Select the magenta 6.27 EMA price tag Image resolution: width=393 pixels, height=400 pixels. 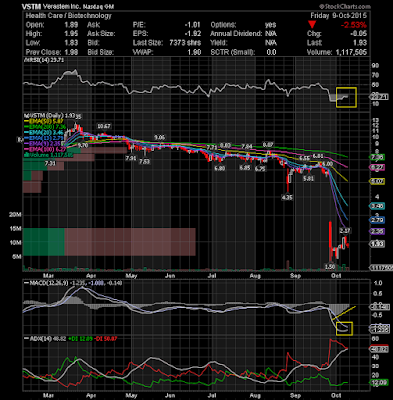point(378,167)
